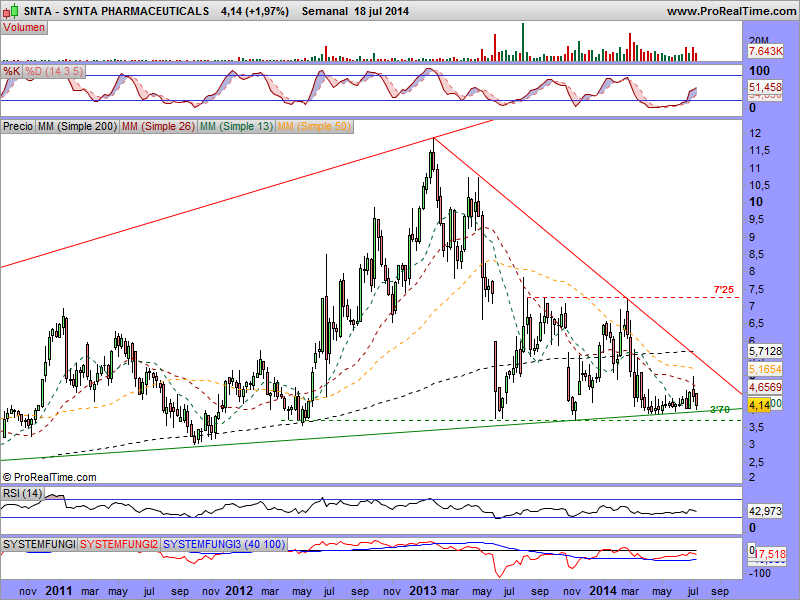The image size is (800, 600).
Task: Select the Volumen indicator label
Action: pos(24,28)
